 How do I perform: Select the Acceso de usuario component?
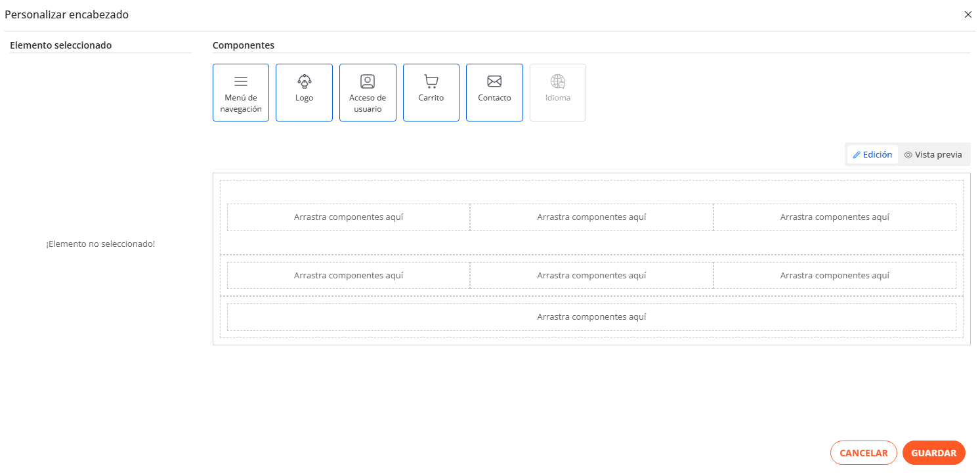tap(368, 93)
